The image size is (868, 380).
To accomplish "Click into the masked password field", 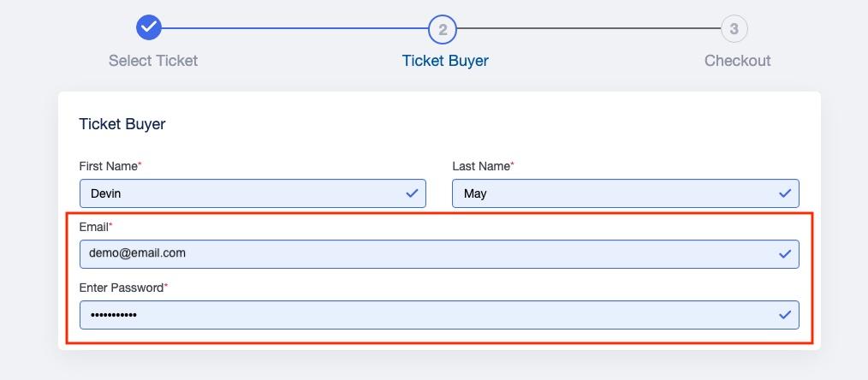I will tap(439, 315).
